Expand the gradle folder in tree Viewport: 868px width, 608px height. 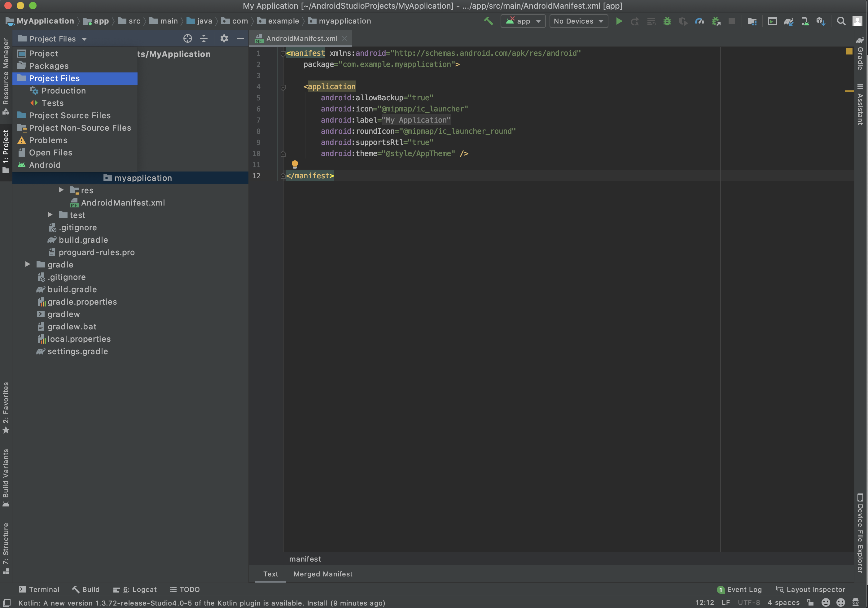(x=28, y=264)
